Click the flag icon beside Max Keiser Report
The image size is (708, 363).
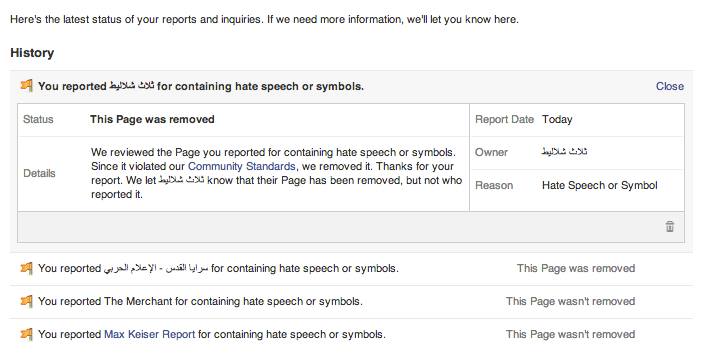point(27,334)
